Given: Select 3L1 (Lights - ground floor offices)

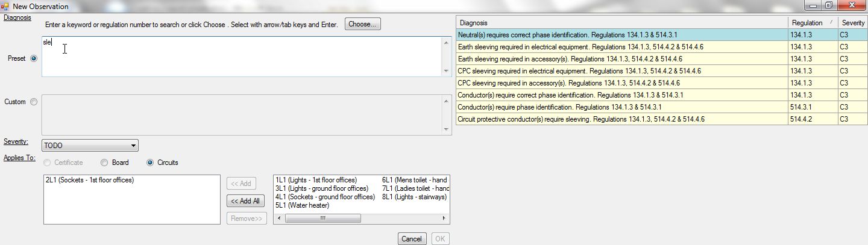Looking at the screenshot, I should pyautogui.click(x=321, y=188).
